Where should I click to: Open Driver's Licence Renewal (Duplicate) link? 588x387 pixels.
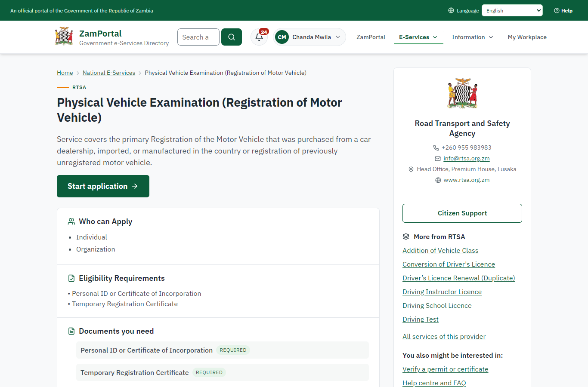click(459, 278)
